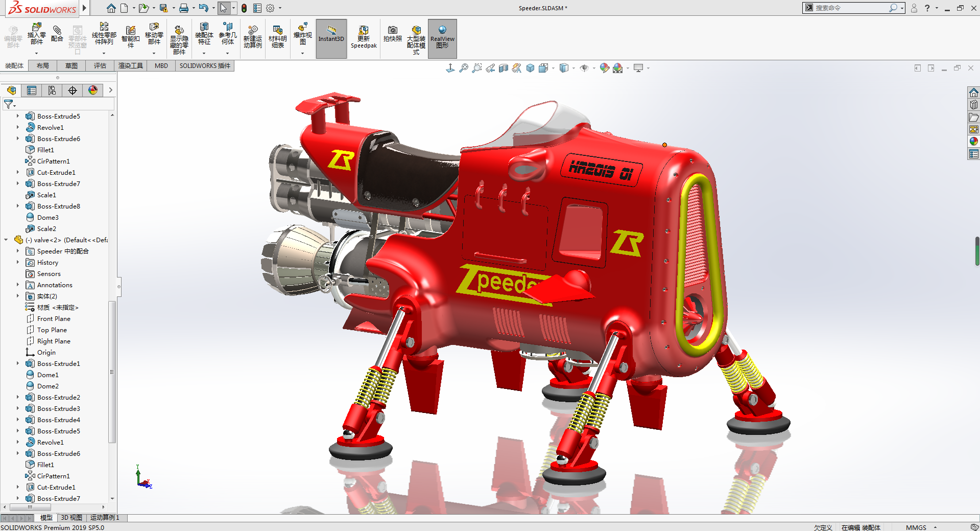
Task: Click the 搜索命令 search box
Action: pyautogui.click(x=850, y=8)
